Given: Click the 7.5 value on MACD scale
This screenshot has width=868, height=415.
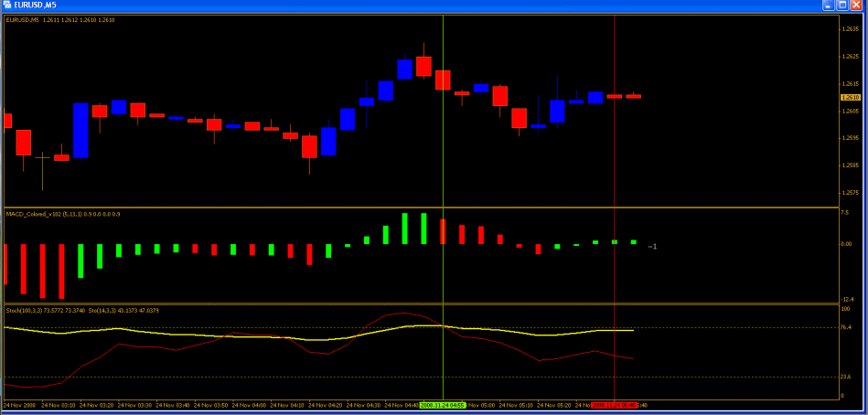Looking at the screenshot, I should click(845, 212).
